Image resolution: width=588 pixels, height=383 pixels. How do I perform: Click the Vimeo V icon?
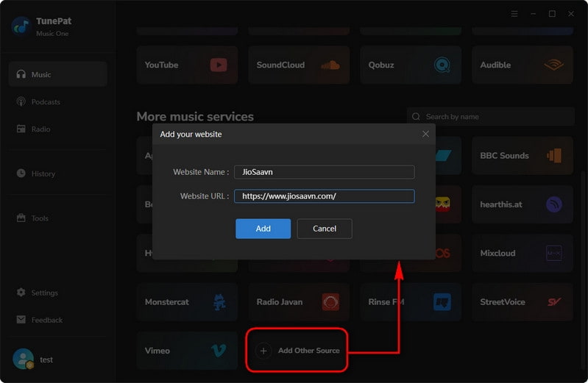coord(219,351)
